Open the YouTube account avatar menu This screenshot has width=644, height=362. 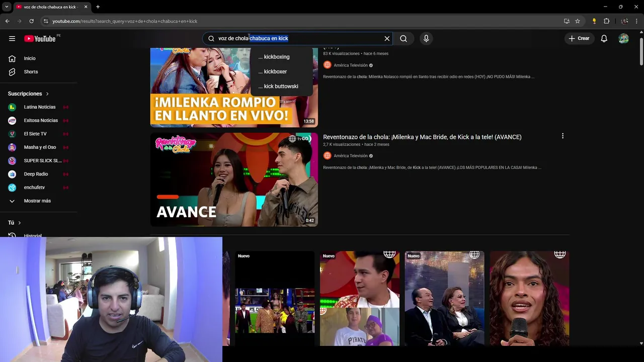click(623, 39)
